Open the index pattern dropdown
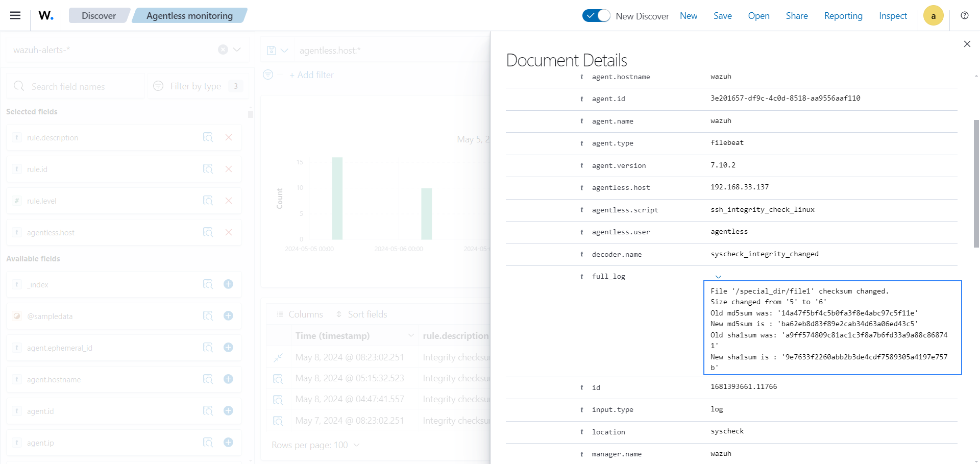 coord(237,50)
